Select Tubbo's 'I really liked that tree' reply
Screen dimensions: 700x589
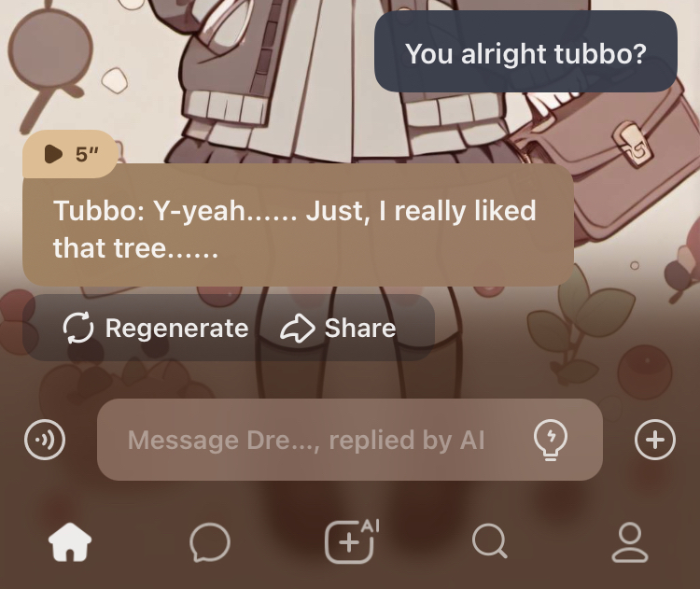298,225
